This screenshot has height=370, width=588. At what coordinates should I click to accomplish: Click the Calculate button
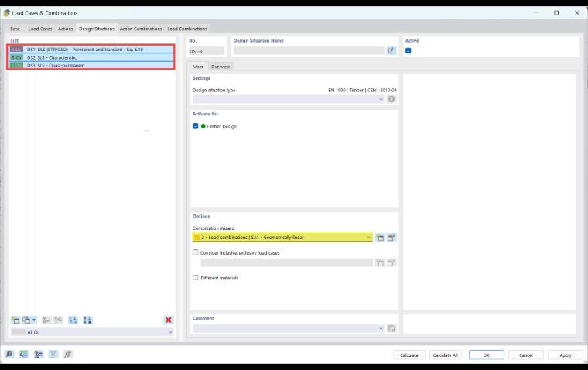pos(409,355)
